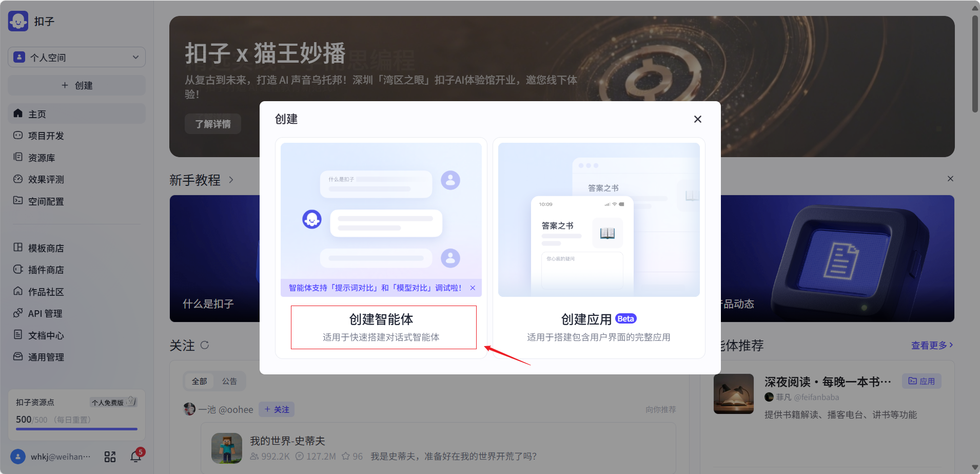Click the Coze logo icon
The image size is (980, 474).
coord(18,22)
